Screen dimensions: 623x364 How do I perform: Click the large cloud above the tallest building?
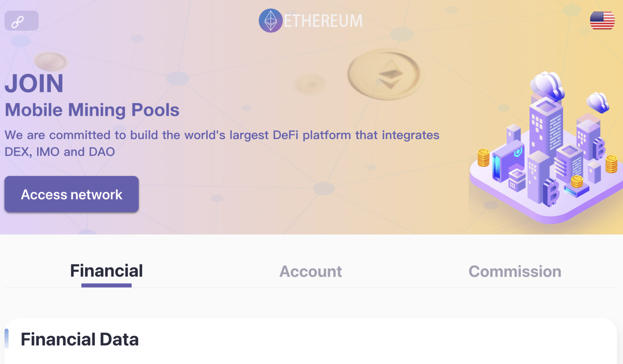(547, 85)
